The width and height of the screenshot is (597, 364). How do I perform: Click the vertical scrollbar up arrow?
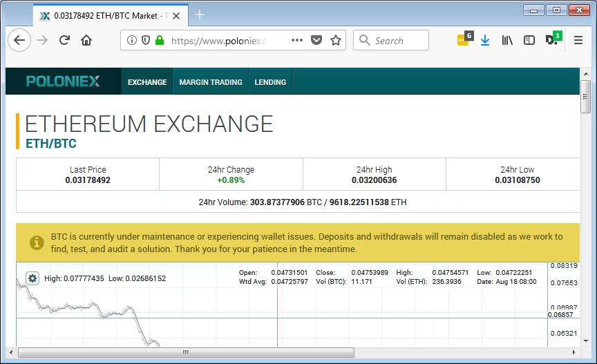click(585, 74)
